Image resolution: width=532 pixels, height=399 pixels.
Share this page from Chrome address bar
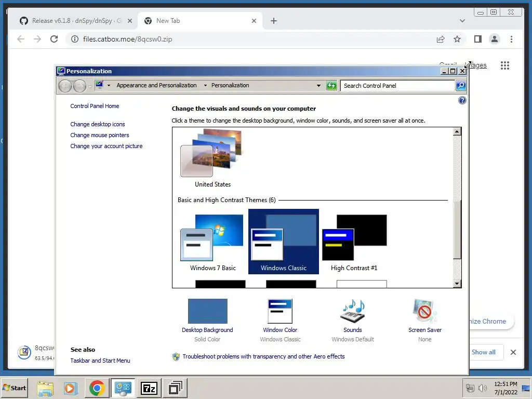tap(441, 39)
